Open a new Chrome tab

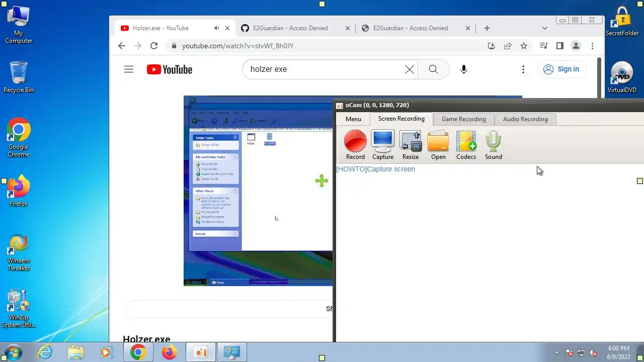(487, 28)
